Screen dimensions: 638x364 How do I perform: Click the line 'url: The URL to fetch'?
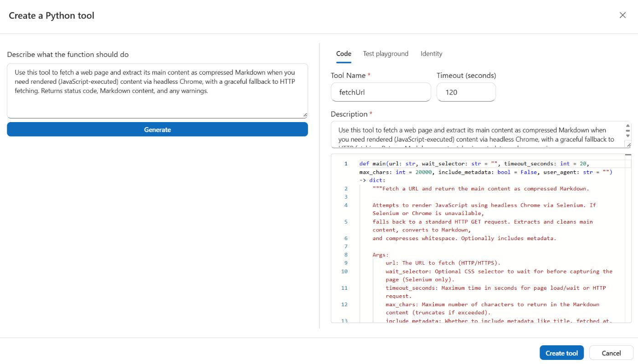click(x=443, y=263)
